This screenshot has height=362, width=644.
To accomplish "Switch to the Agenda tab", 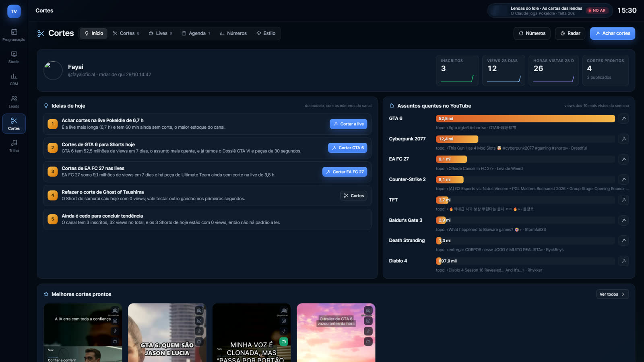I will tap(196, 33).
